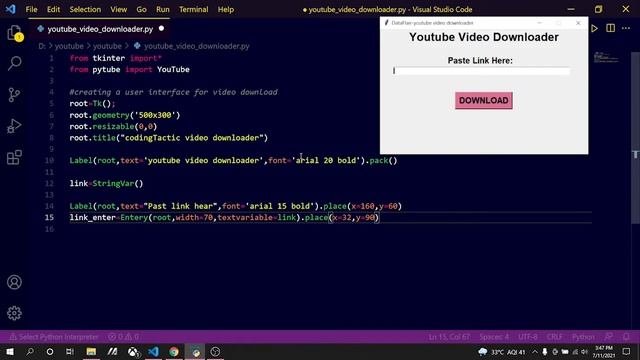Open the Manage gear icon
The width and height of the screenshot is (640, 360).
pos(14,313)
